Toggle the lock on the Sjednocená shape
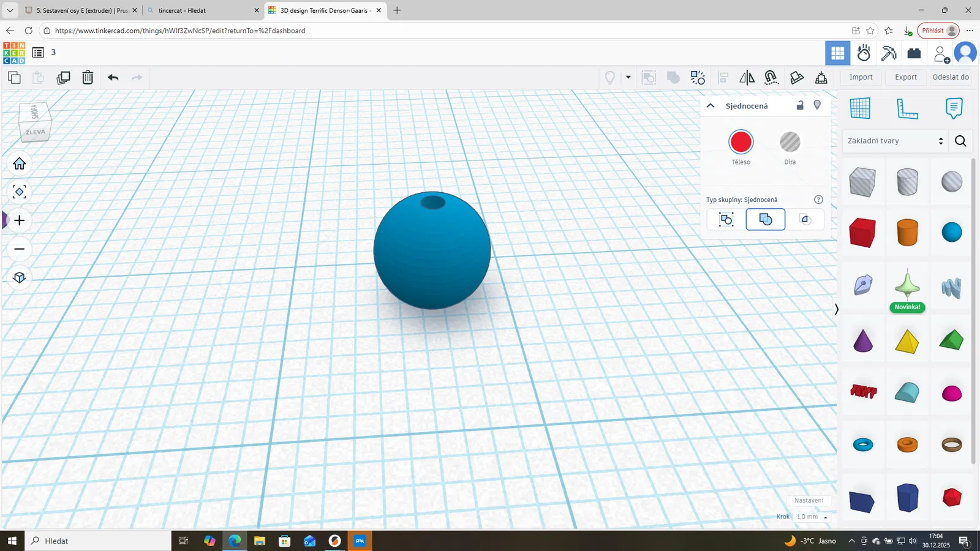Screen dimensions: 980x551 800,105
